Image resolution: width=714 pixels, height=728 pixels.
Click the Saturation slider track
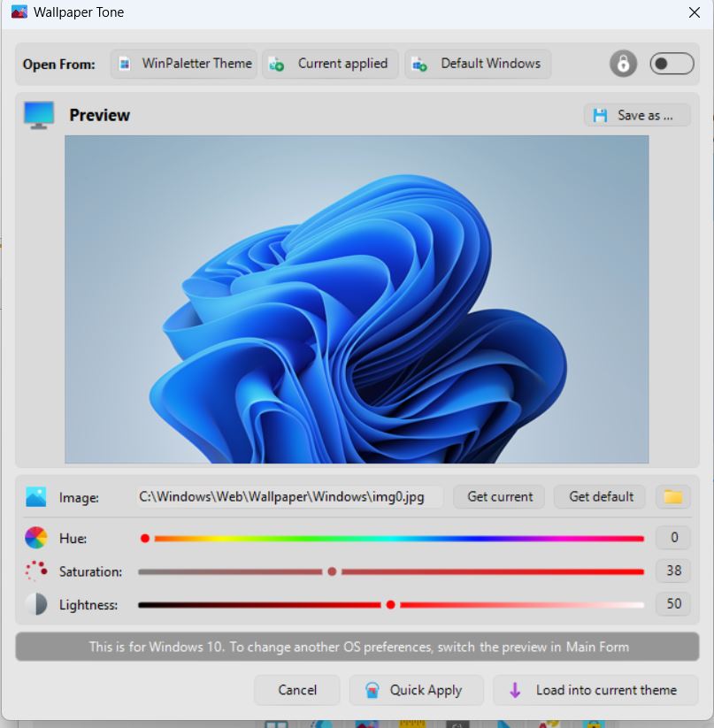pos(391,571)
